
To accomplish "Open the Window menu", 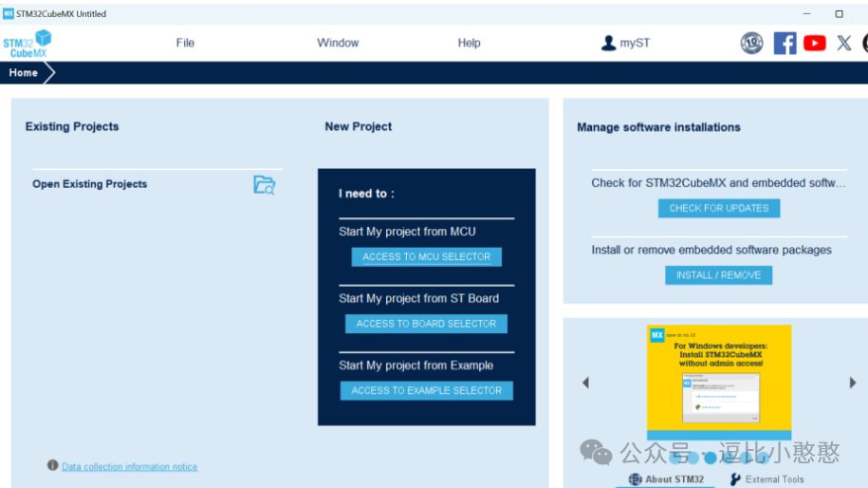I will pyautogui.click(x=338, y=43).
